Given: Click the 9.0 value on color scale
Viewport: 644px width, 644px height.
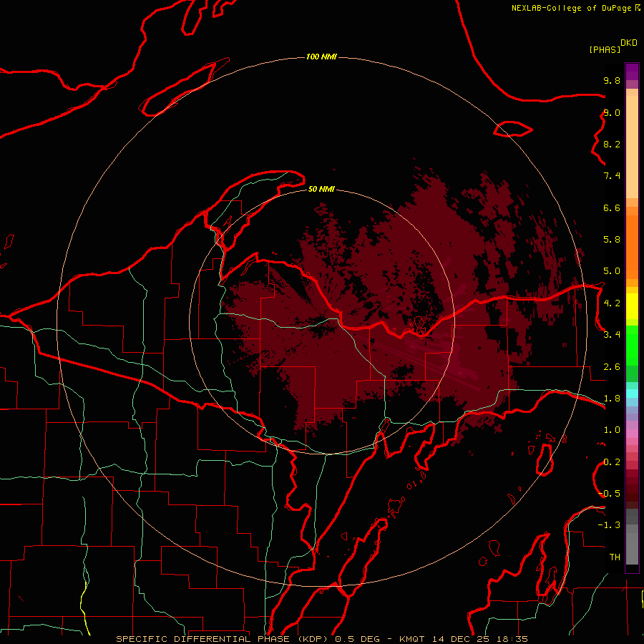Looking at the screenshot, I should click(x=612, y=112).
